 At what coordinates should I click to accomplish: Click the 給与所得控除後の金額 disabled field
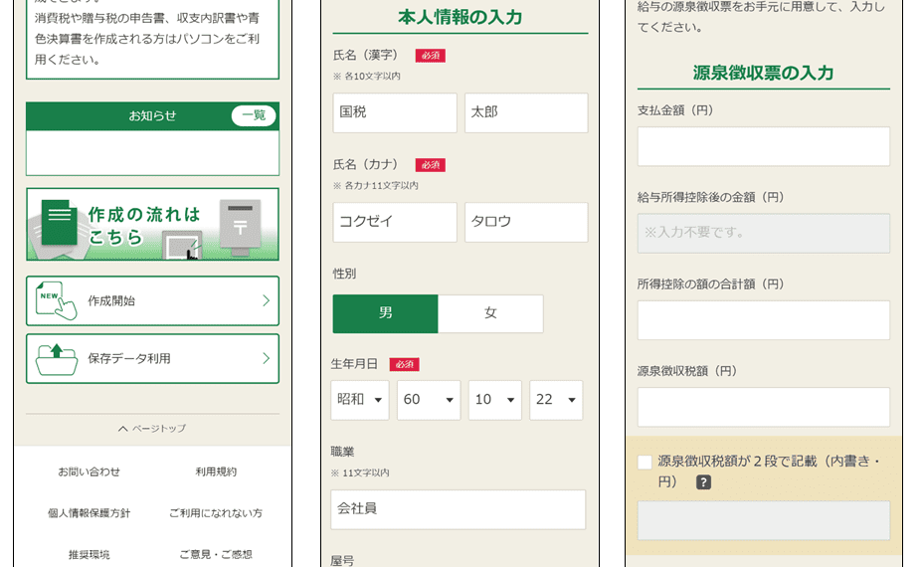[764, 234]
